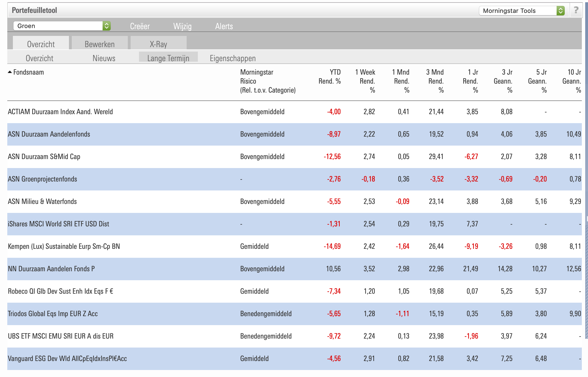Click iShares 1 Jr value 7,37

(472, 224)
